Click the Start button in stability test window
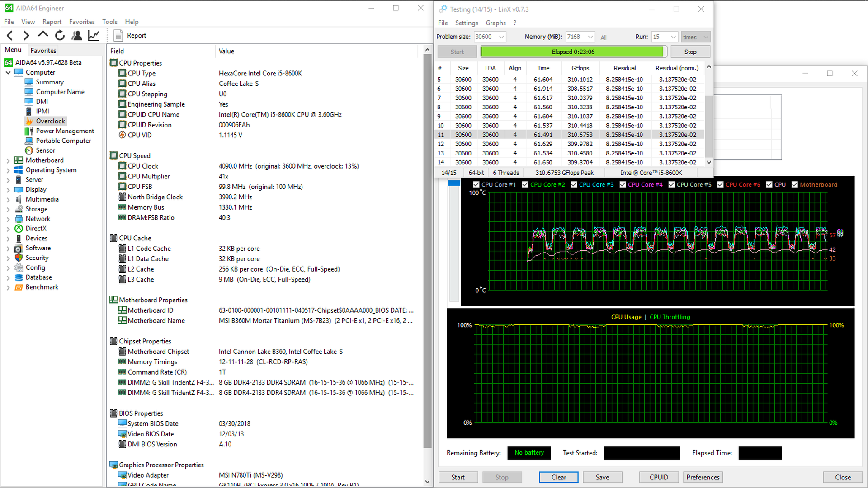Screen dimensions: 868x488 (458, 477)
